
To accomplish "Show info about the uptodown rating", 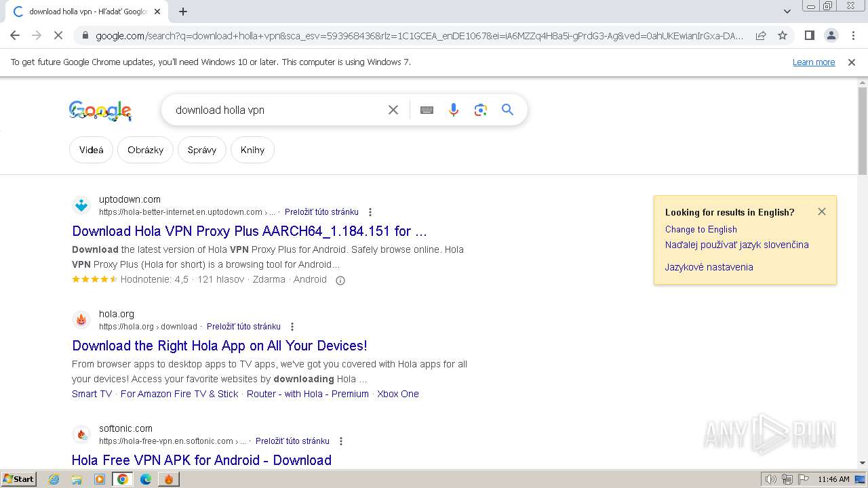I will tap(340, 280).
